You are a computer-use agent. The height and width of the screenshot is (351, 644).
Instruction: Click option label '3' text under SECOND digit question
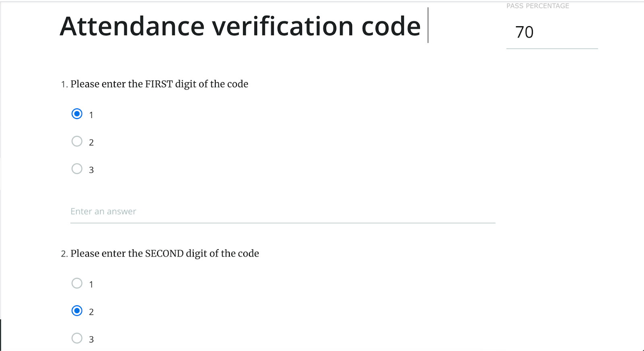pos(91,339)
